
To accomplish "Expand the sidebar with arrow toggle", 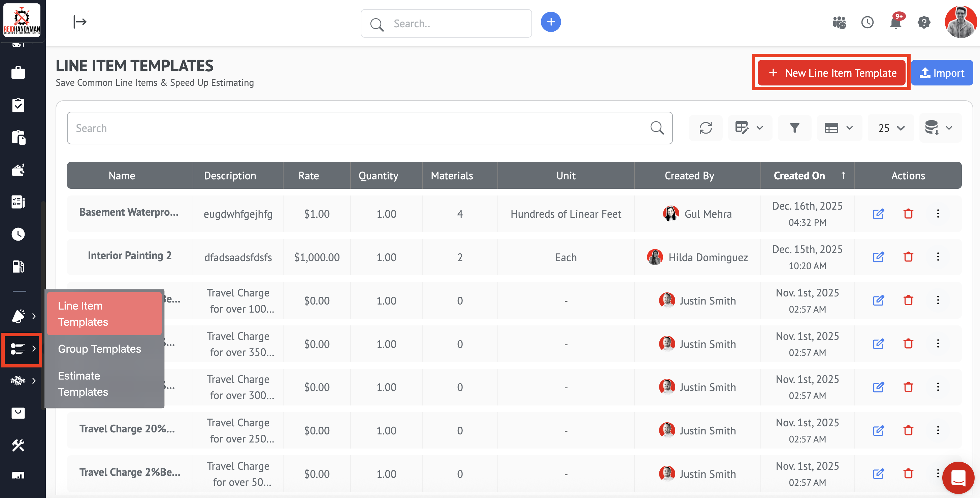I will [80, 22].
